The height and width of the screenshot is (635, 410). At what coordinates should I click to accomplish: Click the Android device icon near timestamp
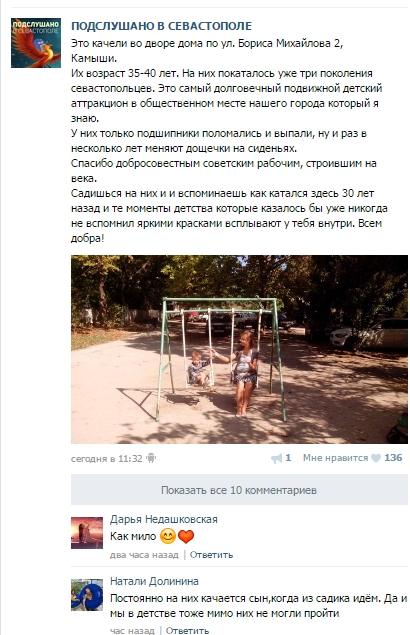151,458
